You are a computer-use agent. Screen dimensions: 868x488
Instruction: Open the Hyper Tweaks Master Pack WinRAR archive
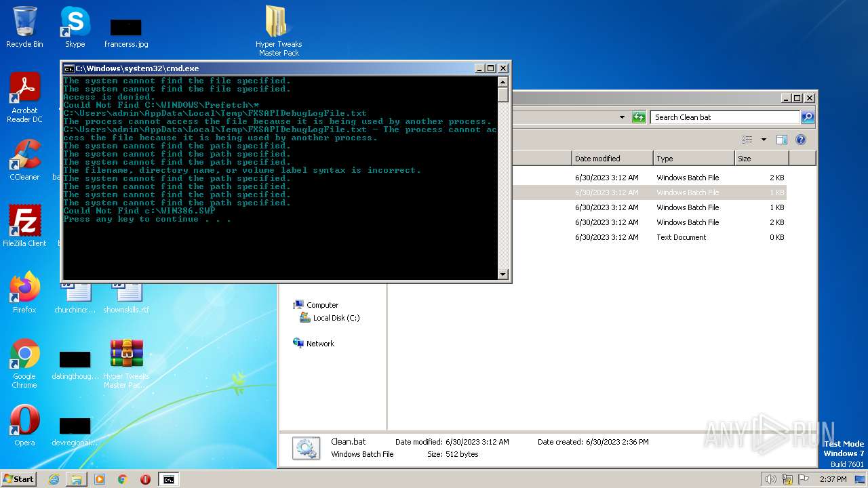point(126,363)
